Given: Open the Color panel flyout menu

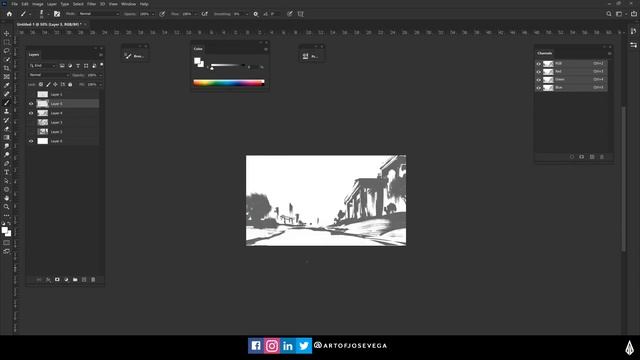Looking at the screenshot, I should pyautogui.click(x=266, y=49).
